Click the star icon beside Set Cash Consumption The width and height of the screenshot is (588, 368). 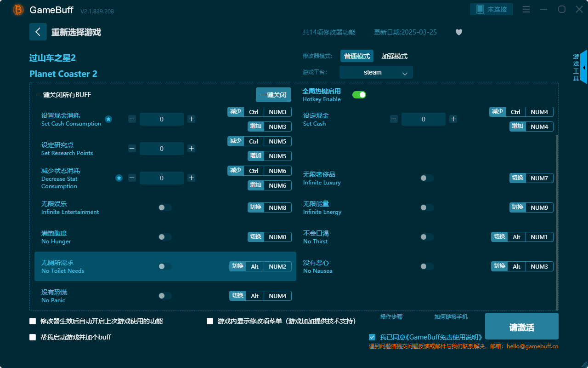[x=108, y=119]
